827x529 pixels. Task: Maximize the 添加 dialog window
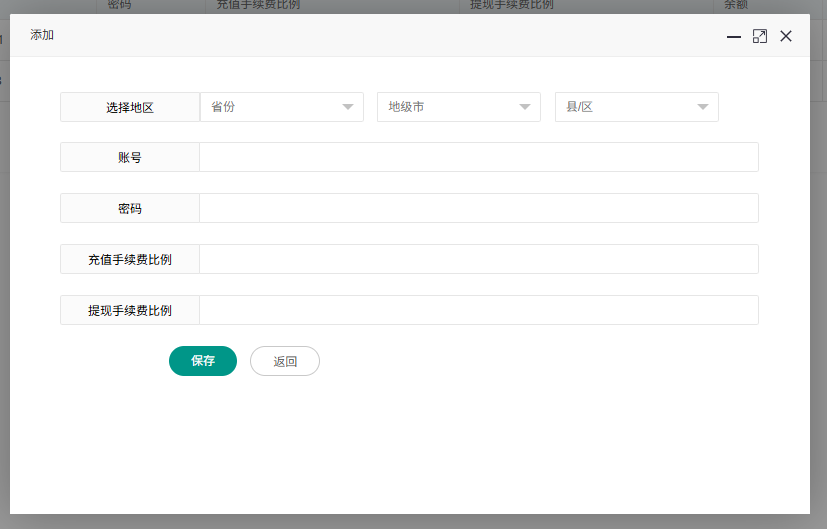click(760, 36)
